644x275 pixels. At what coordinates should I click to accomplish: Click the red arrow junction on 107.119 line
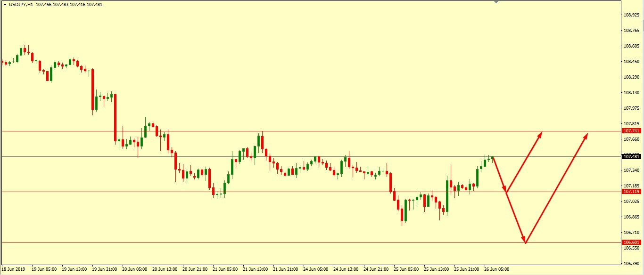point(506,192)
